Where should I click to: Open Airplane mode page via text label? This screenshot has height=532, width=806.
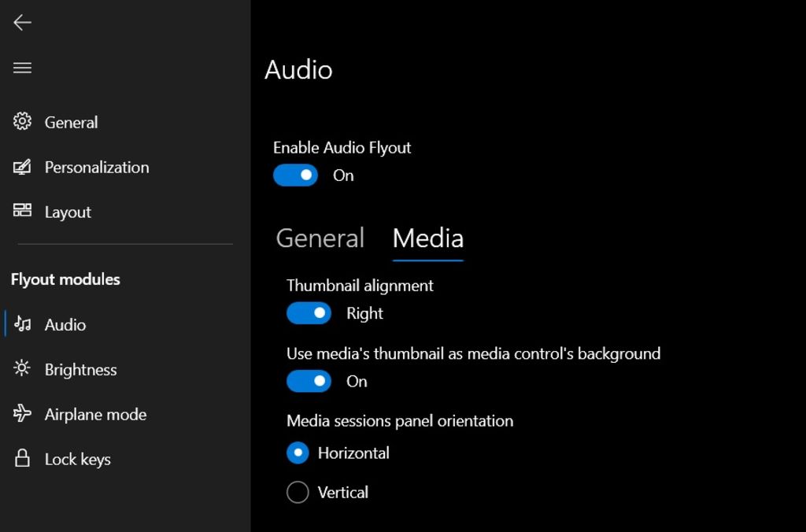tap(95, 415)
